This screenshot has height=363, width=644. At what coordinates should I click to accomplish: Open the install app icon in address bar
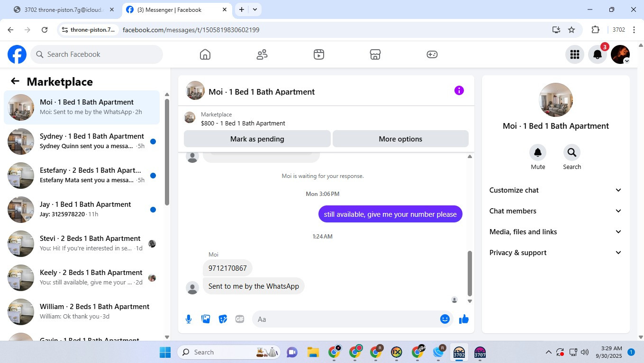pyautogui.click(x=556, y=30)
